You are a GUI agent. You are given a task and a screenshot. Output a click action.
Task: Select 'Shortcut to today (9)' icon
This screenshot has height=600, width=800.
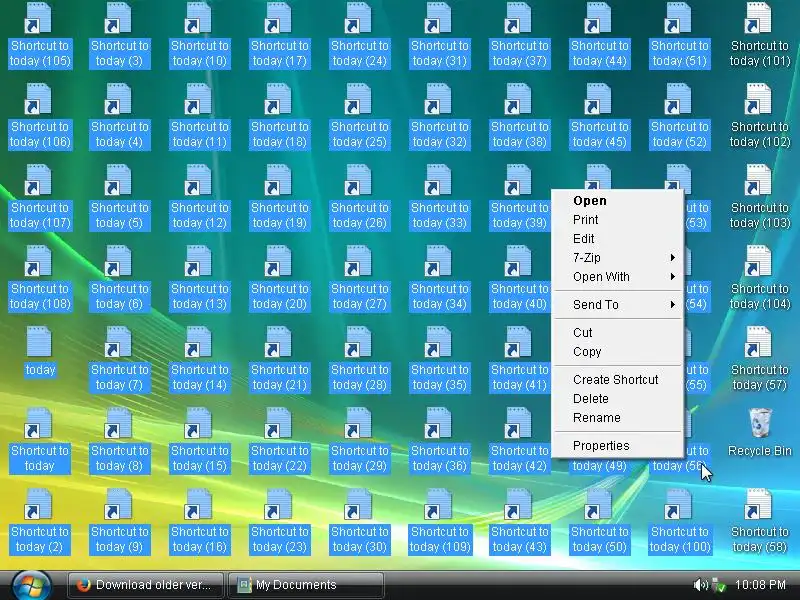coord(120,522)
